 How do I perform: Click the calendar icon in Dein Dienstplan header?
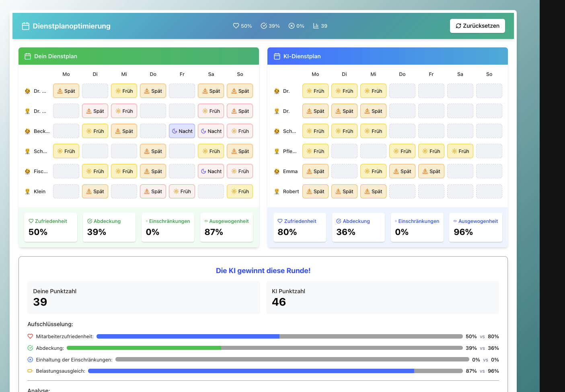coord(28,56)
